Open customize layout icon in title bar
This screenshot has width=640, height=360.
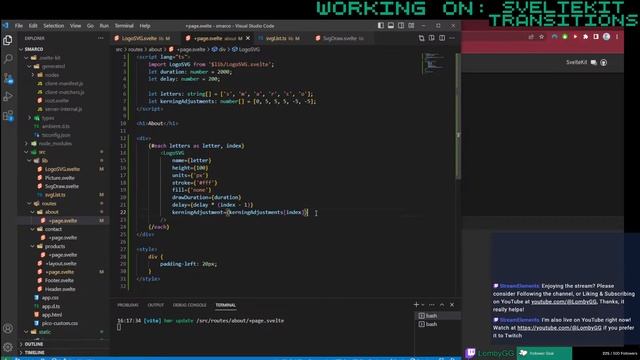pyautogui.click(x=411, y=25)
